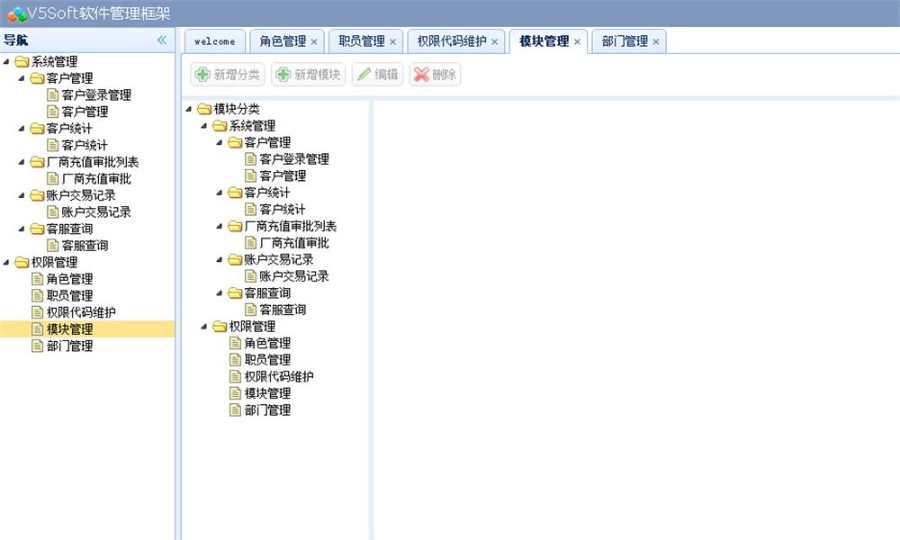
Task: Switch to the welcome tab
Action: (215, 41)
